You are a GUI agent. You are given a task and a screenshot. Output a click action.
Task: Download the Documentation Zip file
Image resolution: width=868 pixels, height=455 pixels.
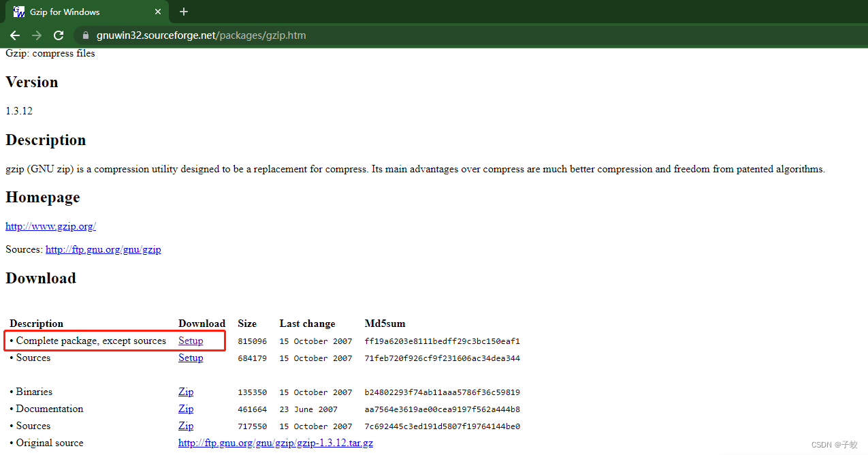point(186,409)
